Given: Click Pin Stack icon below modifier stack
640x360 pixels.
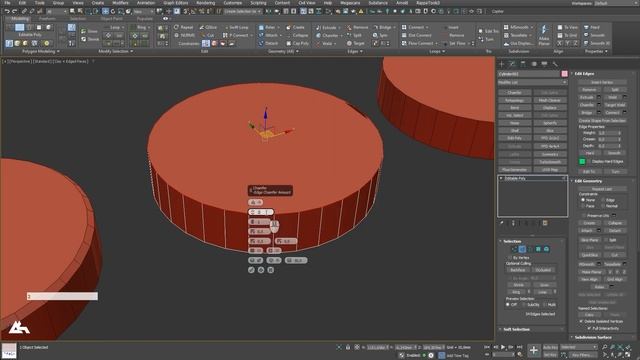Looking at the screenshot, I should click(502, 223).
